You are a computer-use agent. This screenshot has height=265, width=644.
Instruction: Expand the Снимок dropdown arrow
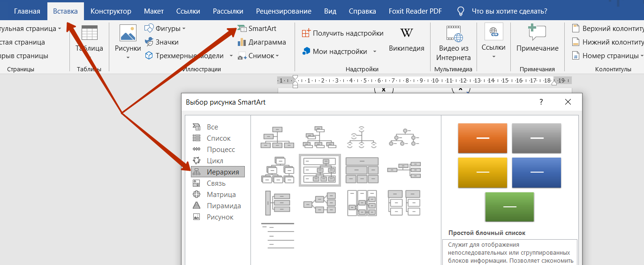(x=277, y=56)
